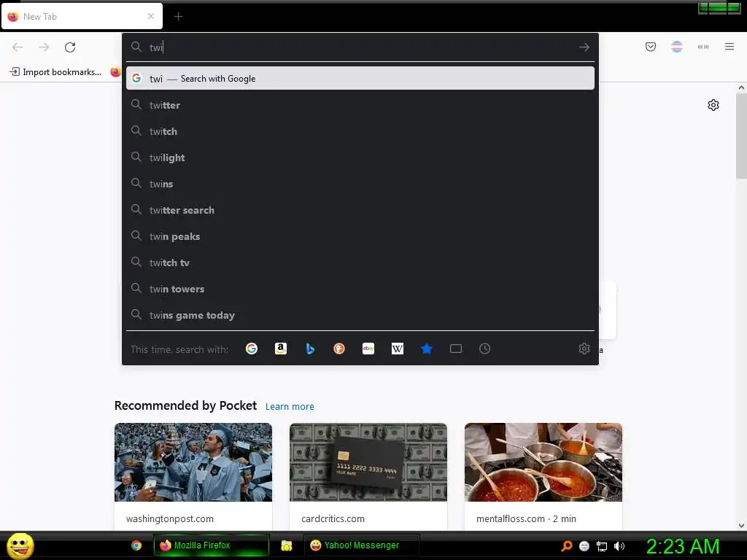Open the mentalfloss.com cooking pots thumbnail
This screenshot has width=747, height=560.
coord(543,462)
